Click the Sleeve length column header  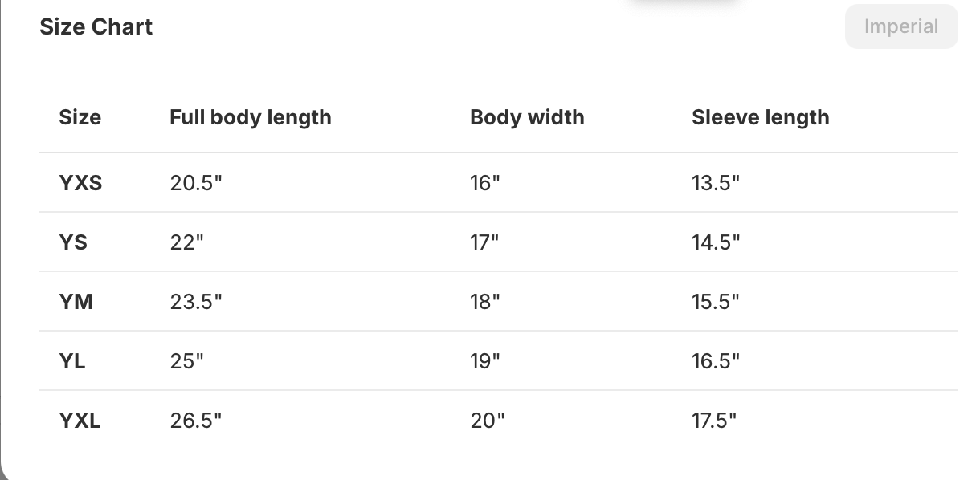click(x=760, y=117)
